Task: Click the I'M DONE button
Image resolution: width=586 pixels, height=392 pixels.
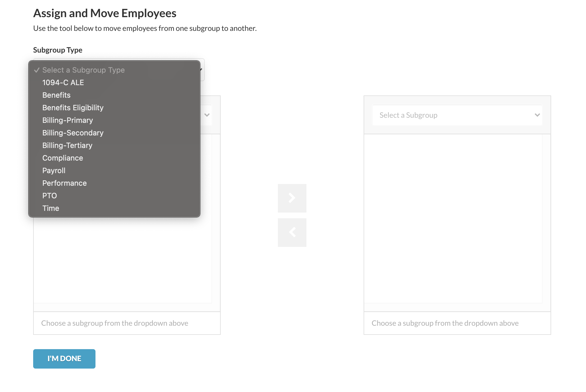Action: click(64, 359)
